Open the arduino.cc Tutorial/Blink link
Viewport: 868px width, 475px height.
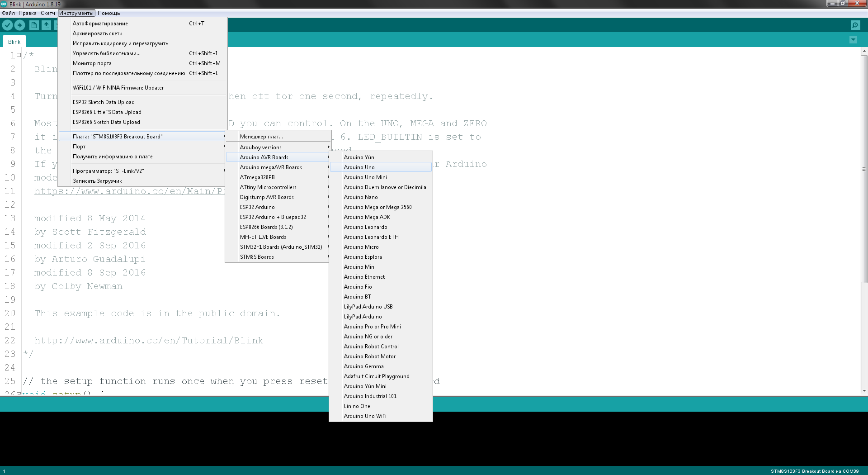149,341
